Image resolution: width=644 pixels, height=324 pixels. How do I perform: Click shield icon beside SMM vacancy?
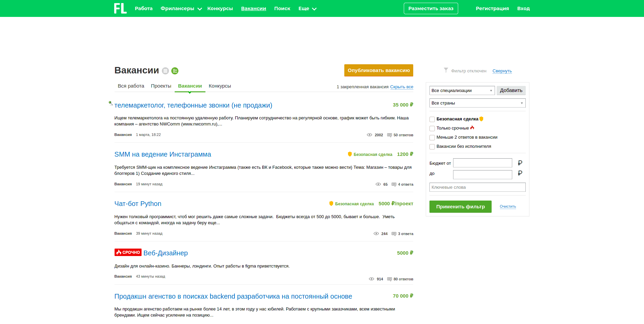coord(350,154)
